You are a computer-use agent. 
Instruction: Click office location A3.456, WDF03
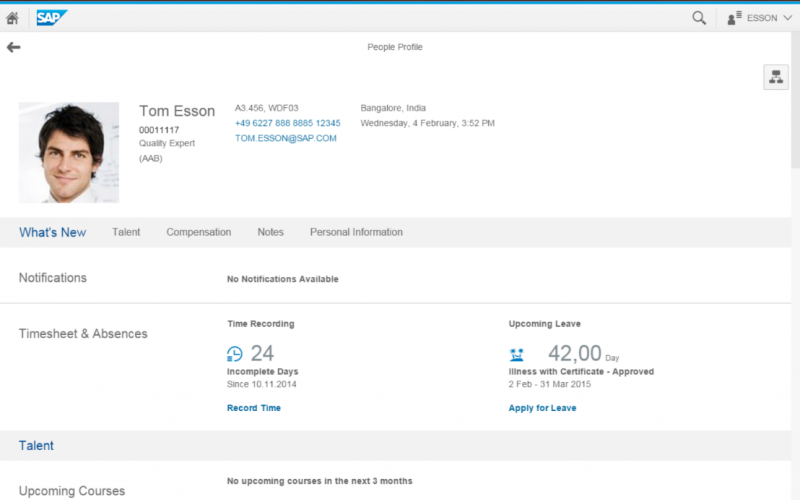[266, 108]
